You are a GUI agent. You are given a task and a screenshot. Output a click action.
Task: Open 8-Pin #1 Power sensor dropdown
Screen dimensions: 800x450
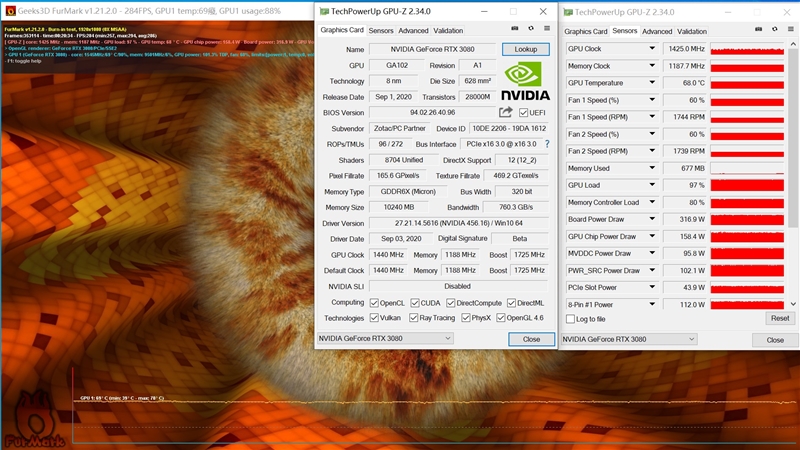pos(652,304)
